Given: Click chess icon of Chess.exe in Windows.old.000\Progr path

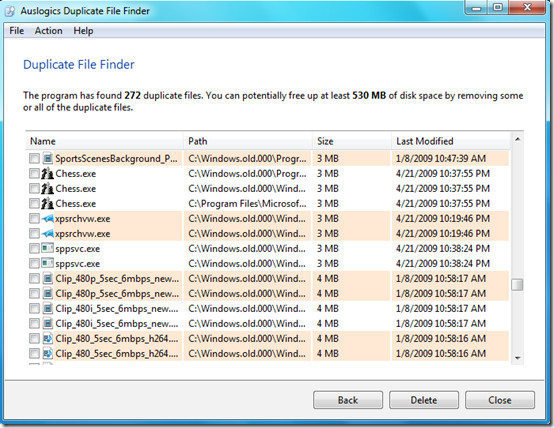Looking at the screenshot, I should coord(47,174).
